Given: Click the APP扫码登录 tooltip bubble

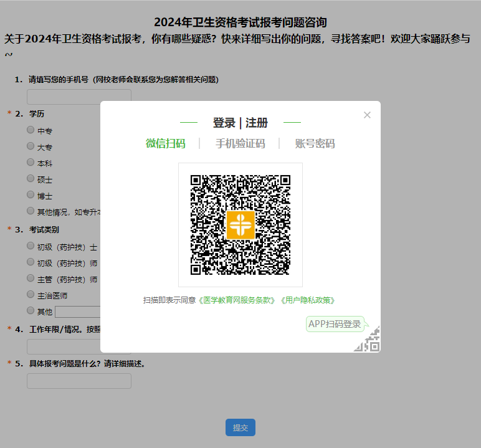Looking at the screenshot, I should pos(335,324).
